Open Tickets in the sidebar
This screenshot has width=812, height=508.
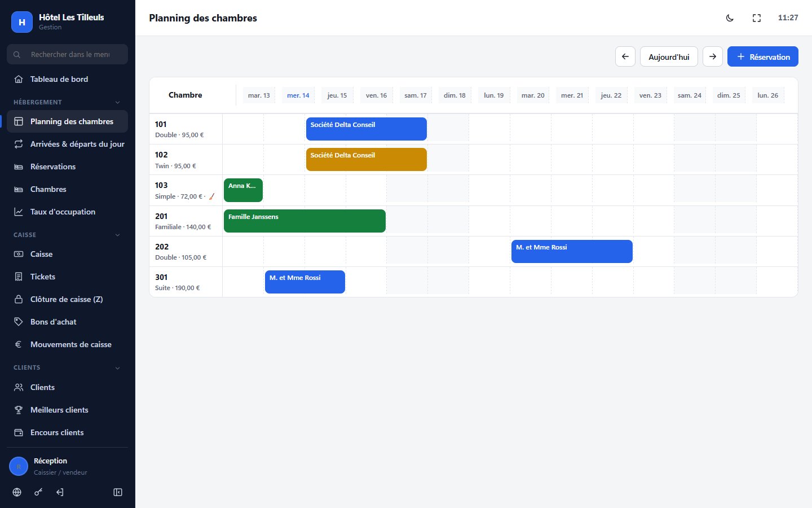(x=67, y=277)
